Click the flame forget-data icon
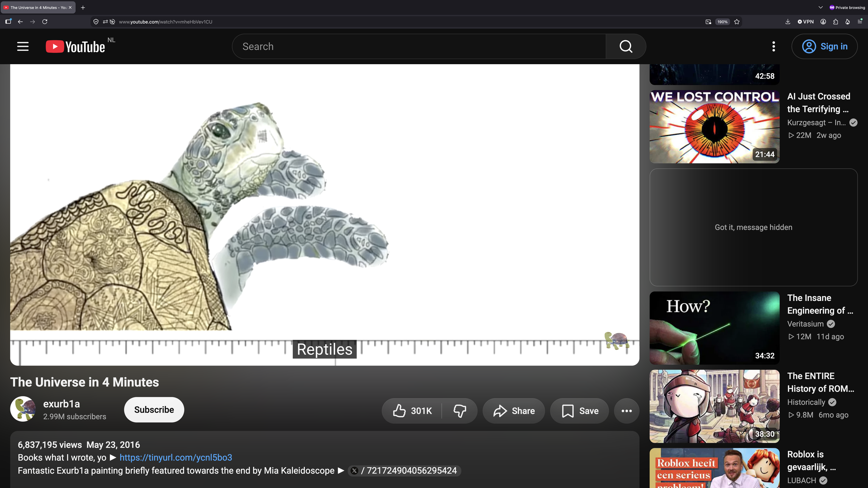Viewport: 868px width, 488px height. click(x=848, y=22)
